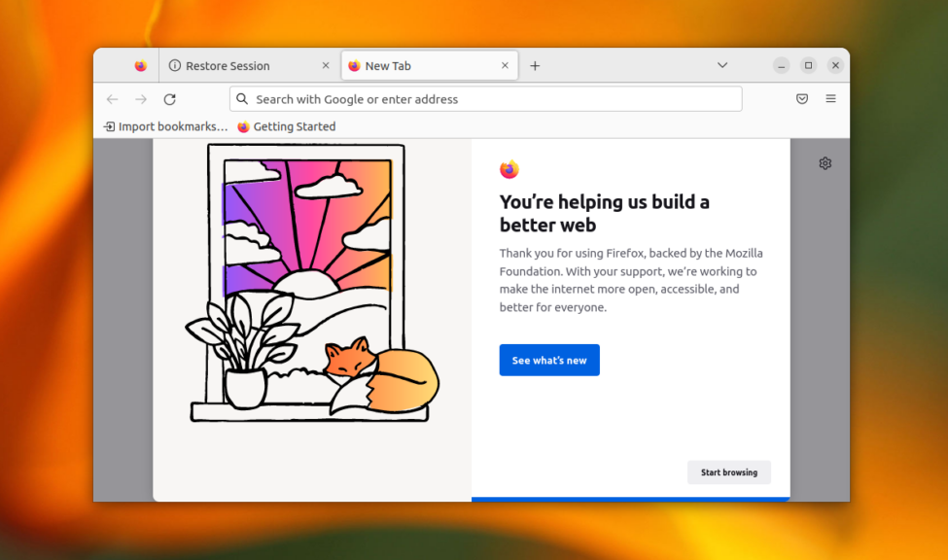The width and height of the screenshot is (948, 560).
Task: Click Import bookmarks toolbar item
Action: [x=165, y=126]
